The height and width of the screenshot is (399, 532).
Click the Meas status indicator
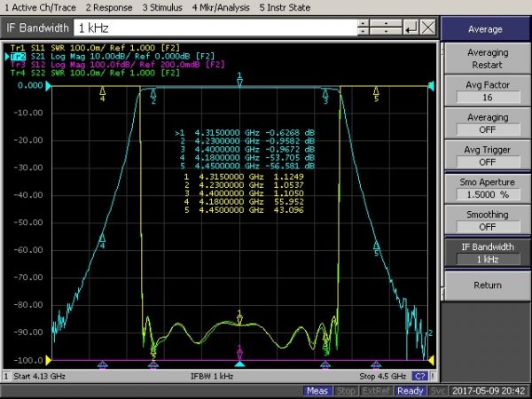(x=318, y=391)
